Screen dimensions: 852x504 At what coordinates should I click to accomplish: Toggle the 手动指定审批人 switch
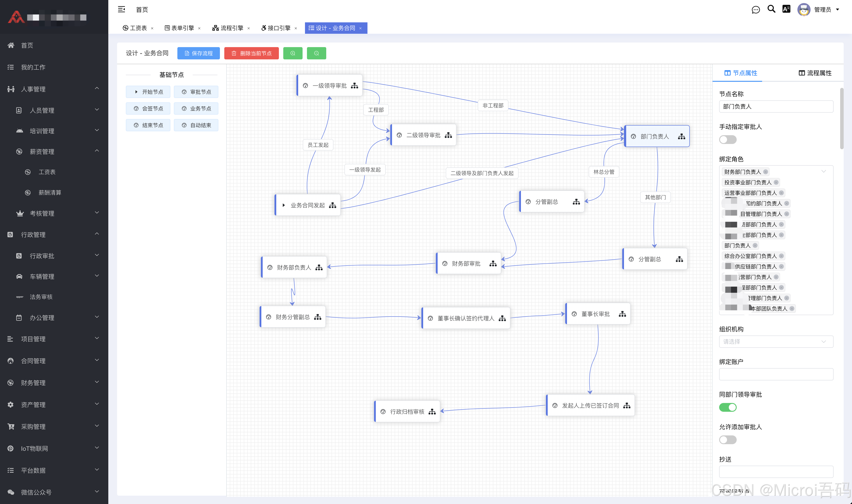tap(728, 140)
